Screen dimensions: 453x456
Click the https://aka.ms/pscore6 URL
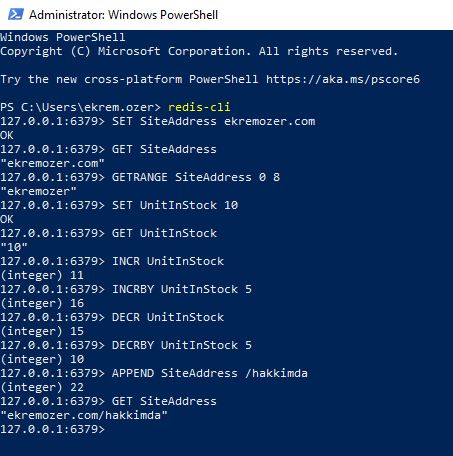[343, 79]
